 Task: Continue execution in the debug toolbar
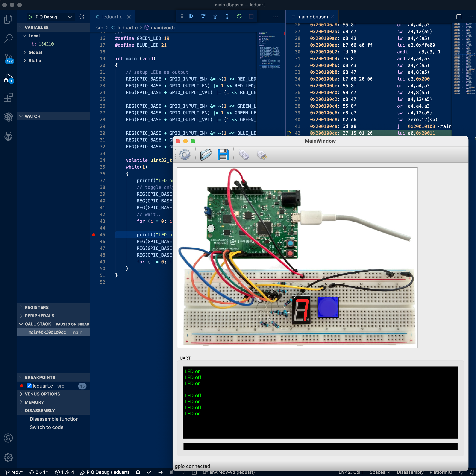pyautogui.click(x=191, y=16)
